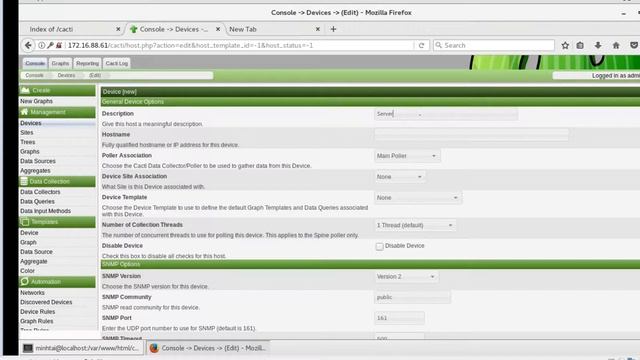The height and width of the screenshot is (360, 640).
Task: Click the SNMP Port field
Action: pos(399,318)
